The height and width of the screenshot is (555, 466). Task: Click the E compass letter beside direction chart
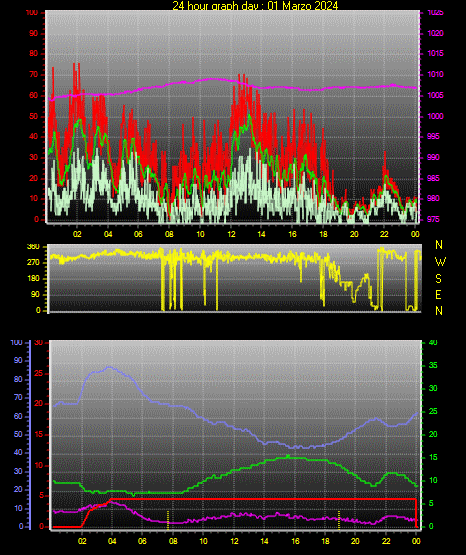(438, 294)
